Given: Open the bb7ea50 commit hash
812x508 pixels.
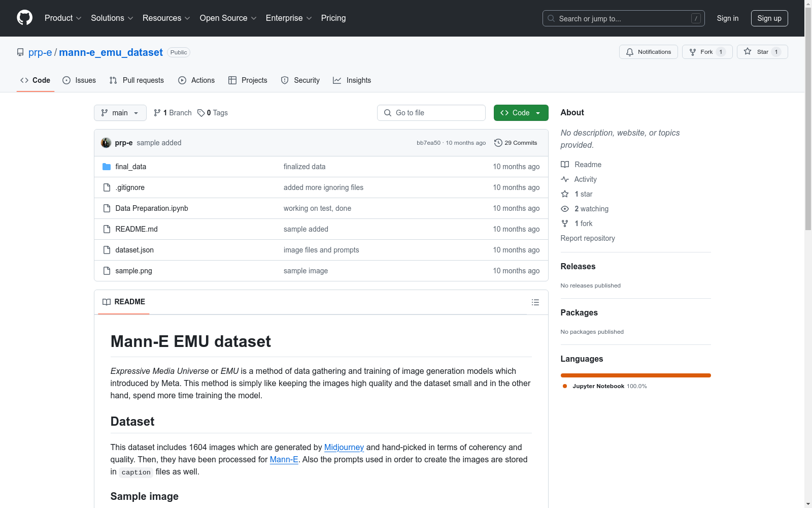Looking at the screenshot, I should point(428,143).
